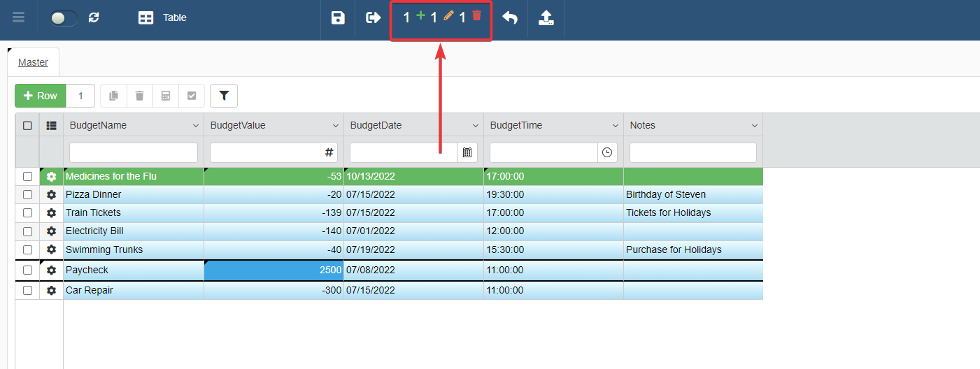Tick the Pizza Dinner row checkbox
980x369 pixels.
tap(27, 195)
